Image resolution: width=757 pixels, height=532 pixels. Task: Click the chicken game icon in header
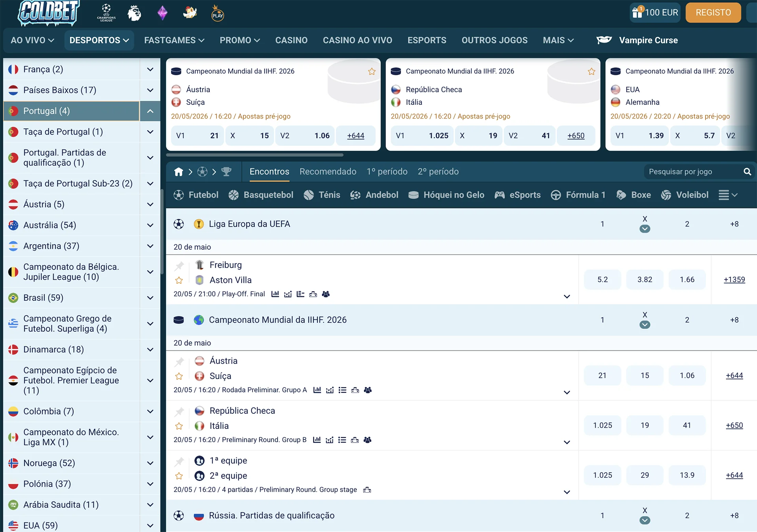point(190,13)
